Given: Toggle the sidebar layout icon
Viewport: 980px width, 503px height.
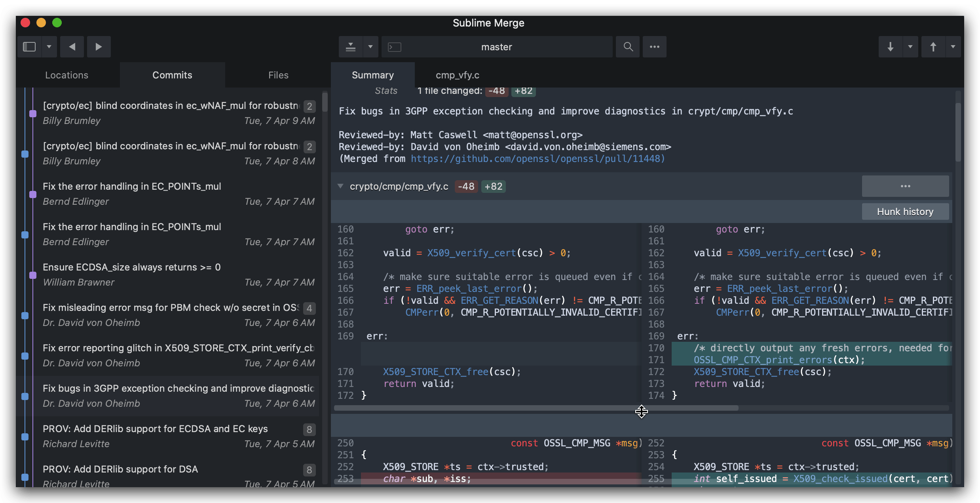Looking at the screenshot, I should (30, 47).
